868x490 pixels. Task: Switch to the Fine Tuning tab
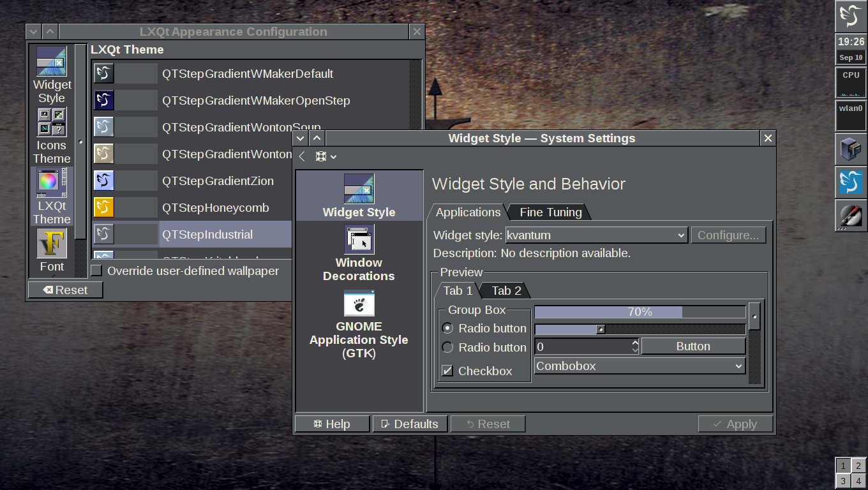point(550,212)
